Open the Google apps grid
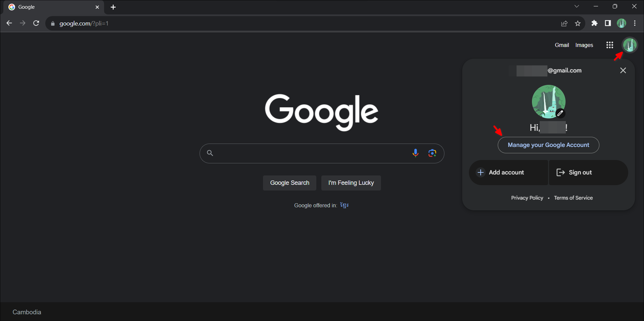The width and height of the screenshot is (644, 321). pos(610,45)
